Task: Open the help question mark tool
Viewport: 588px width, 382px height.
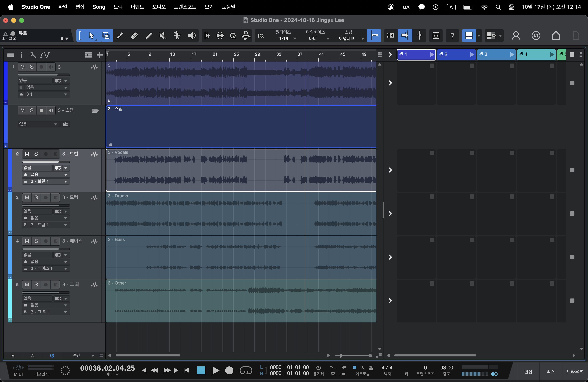Action: [x=452, y=36]
